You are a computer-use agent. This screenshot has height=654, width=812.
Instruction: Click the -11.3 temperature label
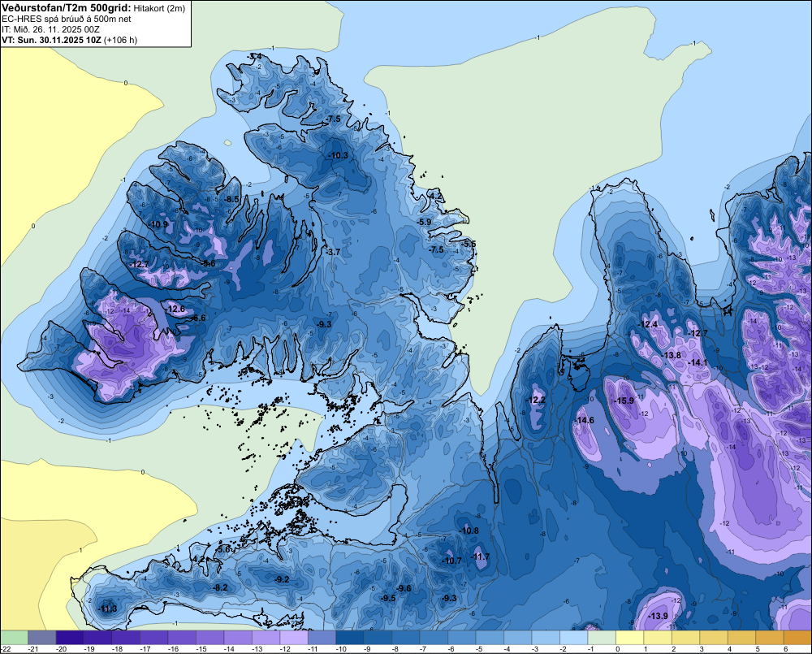point(108,609)
